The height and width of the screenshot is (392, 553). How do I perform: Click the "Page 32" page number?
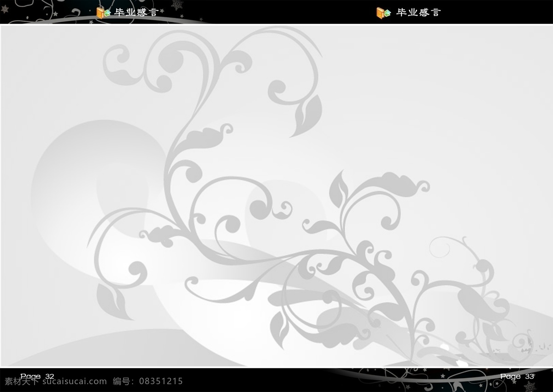(37, 376)
